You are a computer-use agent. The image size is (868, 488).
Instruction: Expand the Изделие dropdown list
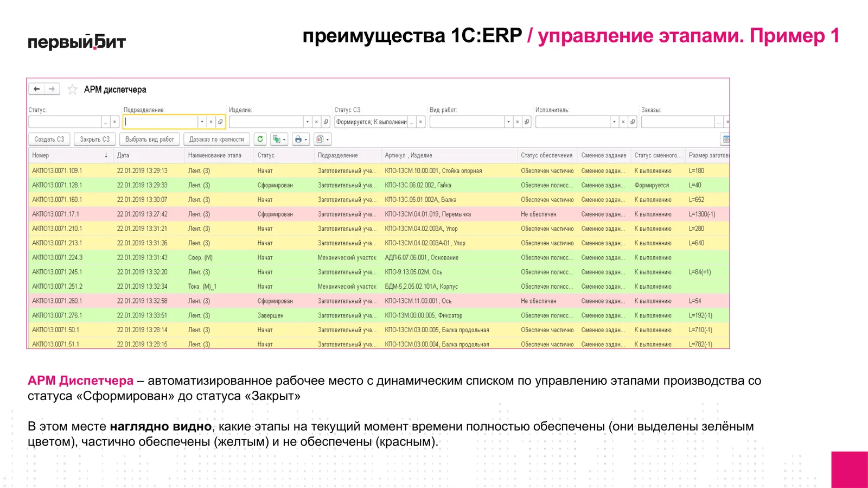point(307,122)
